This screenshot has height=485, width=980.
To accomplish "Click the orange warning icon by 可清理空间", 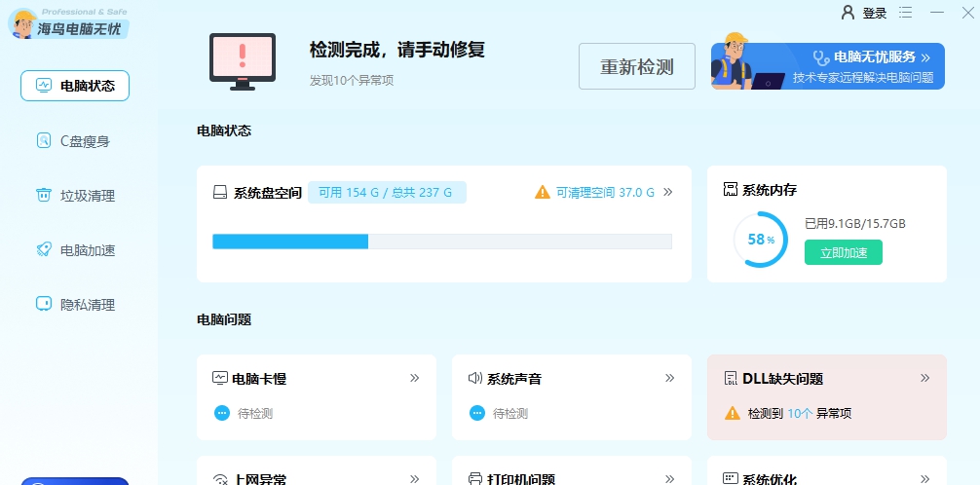I will tap(543, 192).
